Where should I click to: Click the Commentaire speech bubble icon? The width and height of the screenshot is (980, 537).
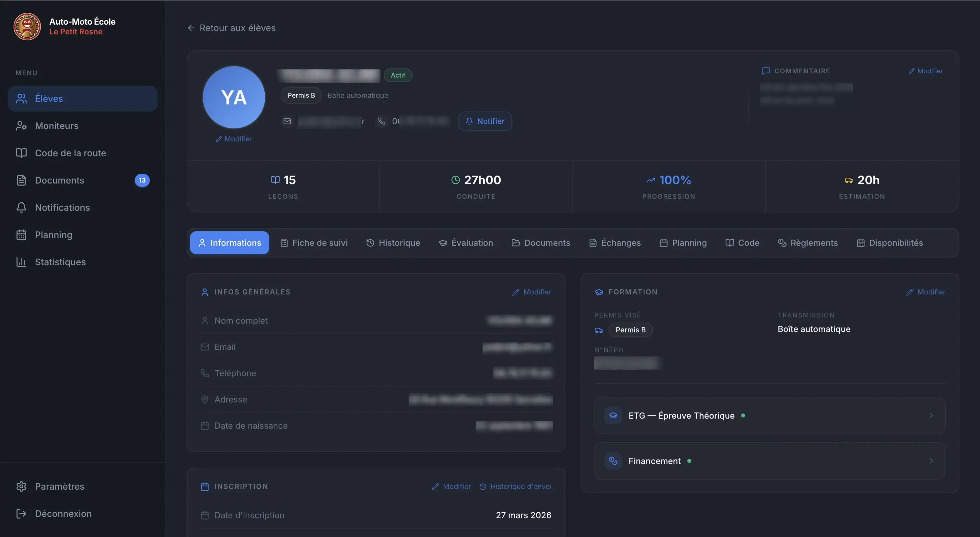(766, 71)
